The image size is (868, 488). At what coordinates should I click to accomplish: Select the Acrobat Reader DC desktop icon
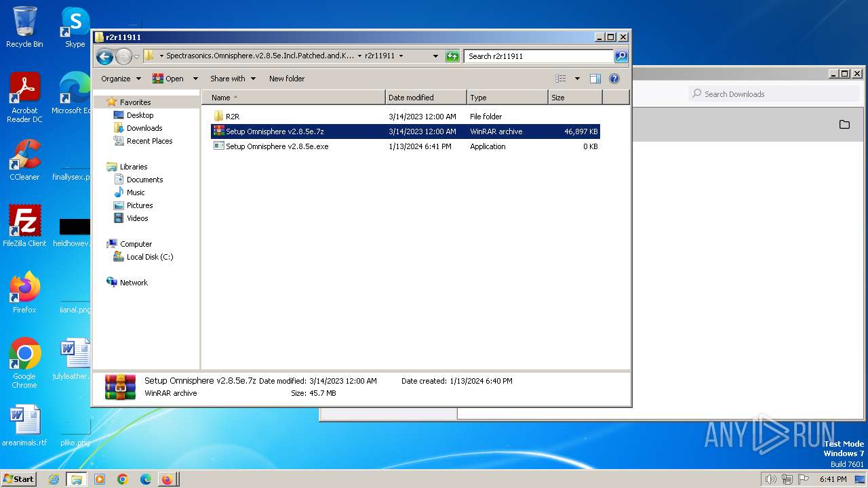point(24,98)
